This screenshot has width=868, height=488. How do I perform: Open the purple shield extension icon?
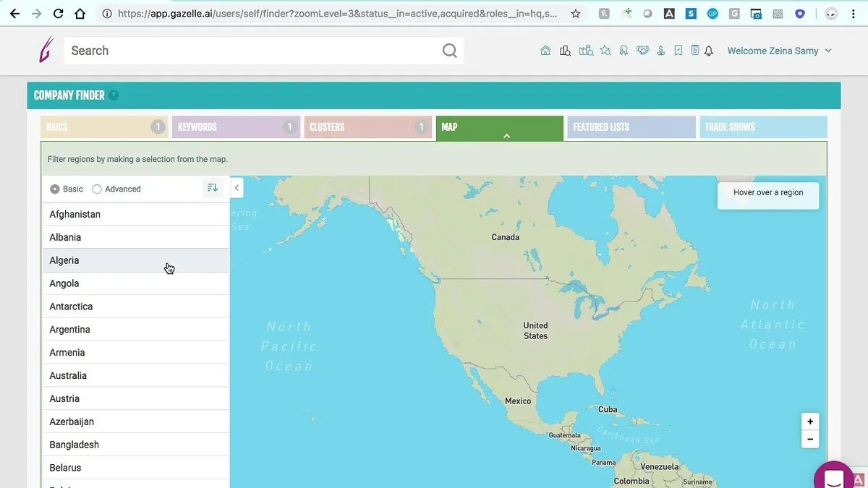pyautogui.click(x=800, y=13)
